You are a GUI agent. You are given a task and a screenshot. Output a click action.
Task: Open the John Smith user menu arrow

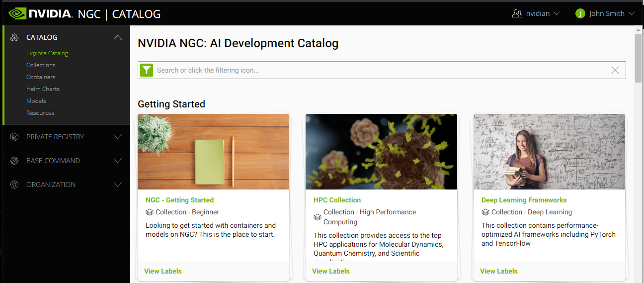coord(632,13)
